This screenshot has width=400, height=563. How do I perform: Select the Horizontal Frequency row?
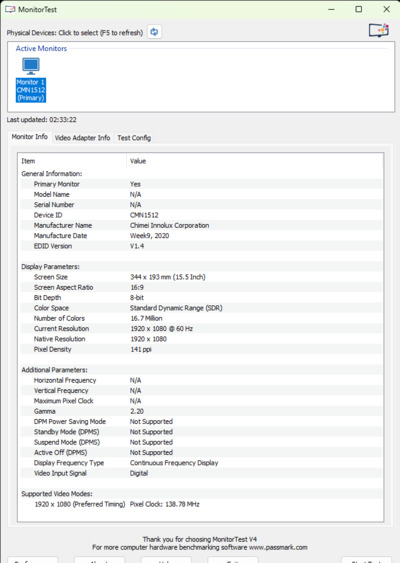(x=201, y=380)
